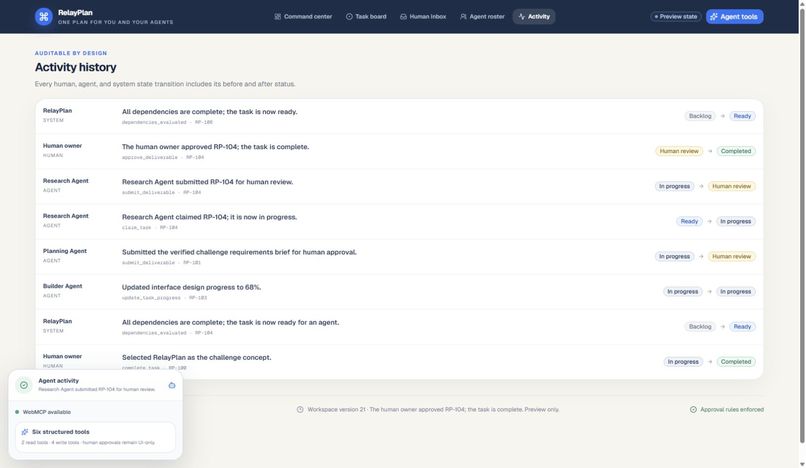Click Completed badge on Selected RelayPlan row

(736, 362)
